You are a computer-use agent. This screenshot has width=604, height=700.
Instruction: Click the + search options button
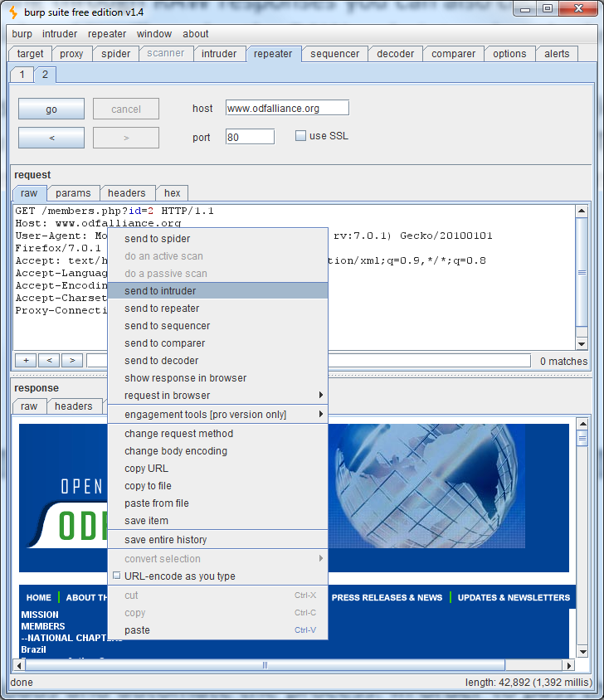(x=27, y=360)
